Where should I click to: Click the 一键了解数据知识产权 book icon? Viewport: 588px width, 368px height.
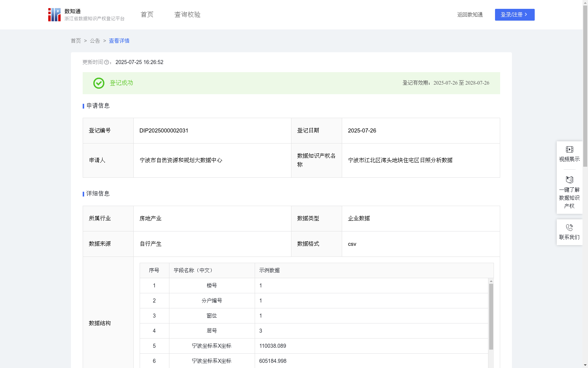point(569,180)
